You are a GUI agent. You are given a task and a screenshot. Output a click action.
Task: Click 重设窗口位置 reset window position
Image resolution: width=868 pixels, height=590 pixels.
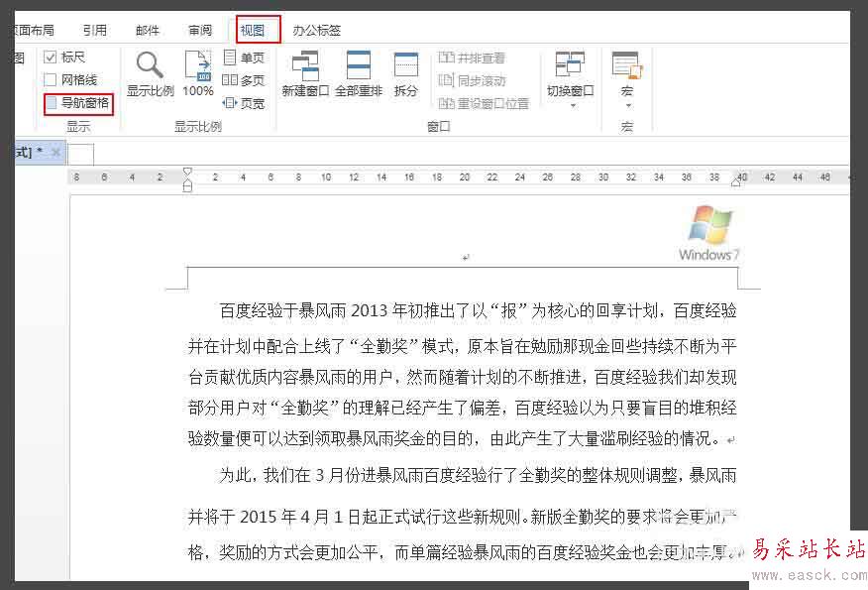[484, 103]
